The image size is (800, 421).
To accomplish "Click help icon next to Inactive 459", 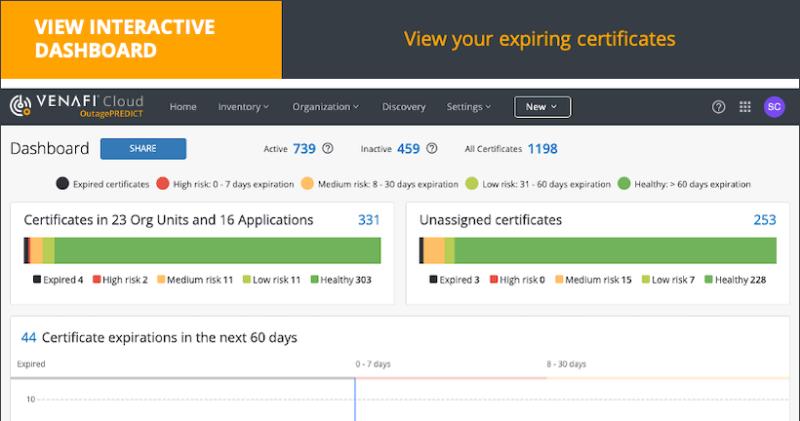I will point(432,148).
